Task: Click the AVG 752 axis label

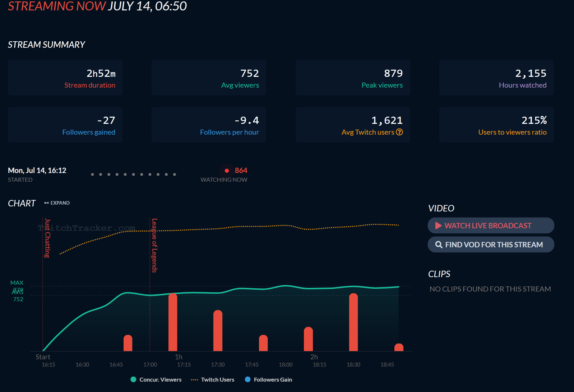Action: pyautogui.click(x=18, y=296)
